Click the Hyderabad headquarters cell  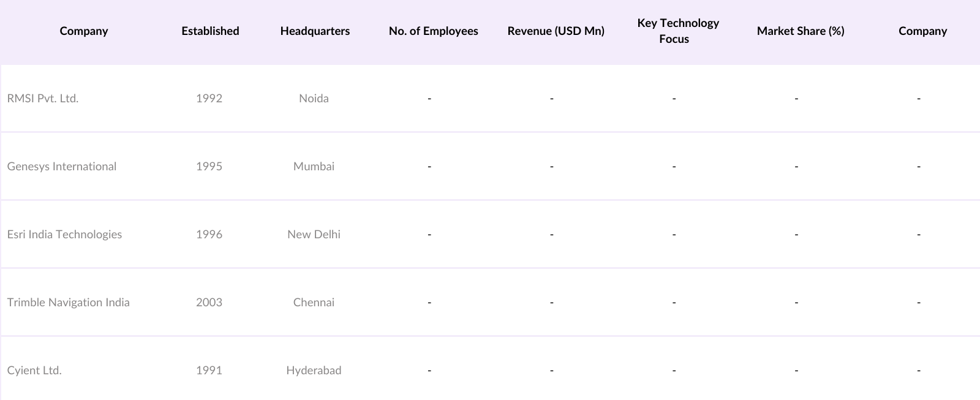[314, 371]
